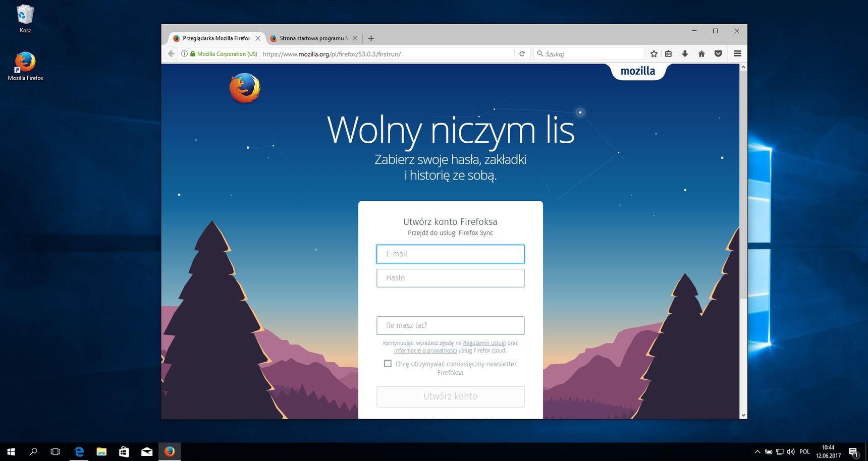This screenshot has height=461, width=868.
Task: Select the Mozilla Firefox desktop shortcut
Action: (x=25, y=66)
